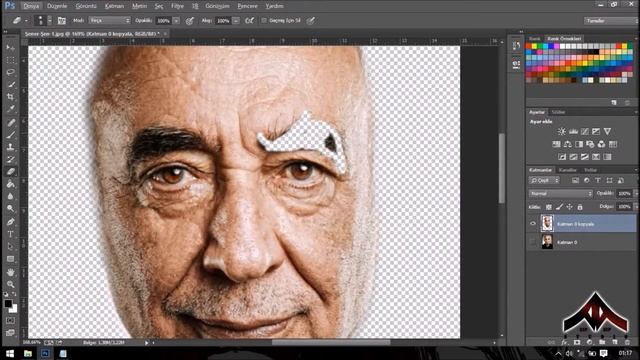Select the Rectangle shape tool
640x360 pixels.
11,259
